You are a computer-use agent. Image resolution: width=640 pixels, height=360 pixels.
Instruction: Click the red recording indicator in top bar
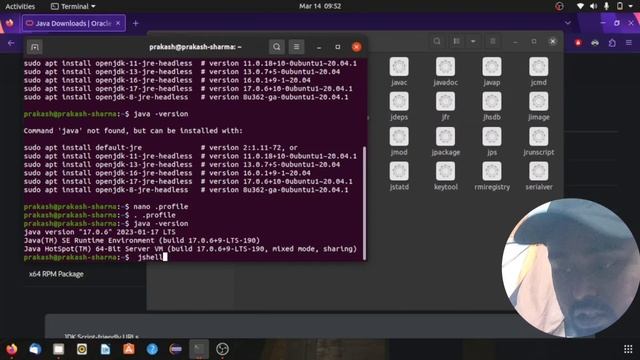[560, 6]
